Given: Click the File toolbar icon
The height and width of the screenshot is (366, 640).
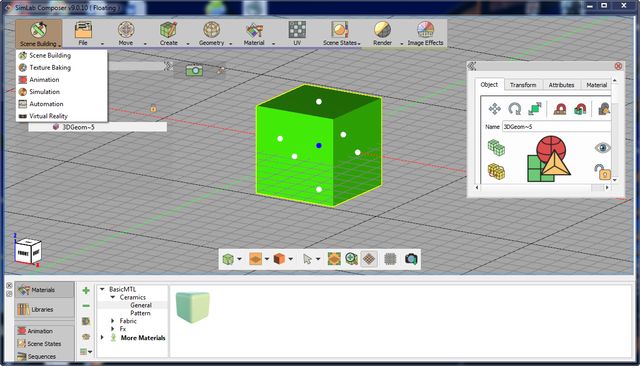Looking at the screenshot, I should pyautogui.click(x=83, y=30).
